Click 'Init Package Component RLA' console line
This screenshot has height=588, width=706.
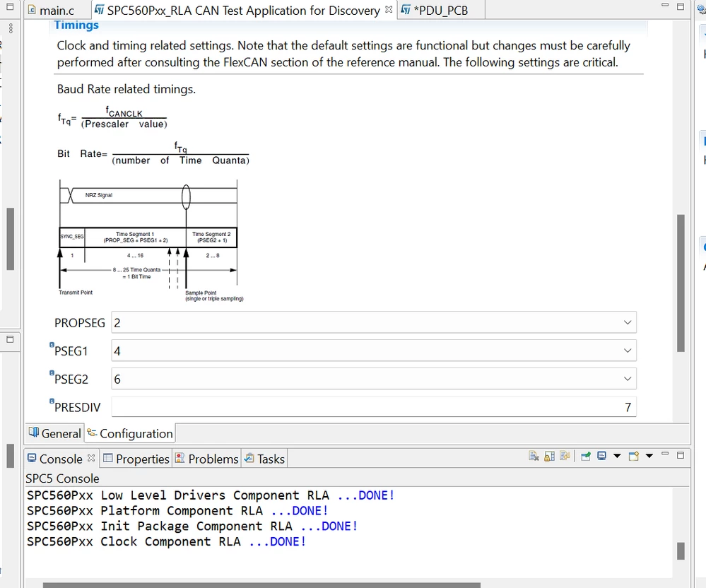[192, 526]
